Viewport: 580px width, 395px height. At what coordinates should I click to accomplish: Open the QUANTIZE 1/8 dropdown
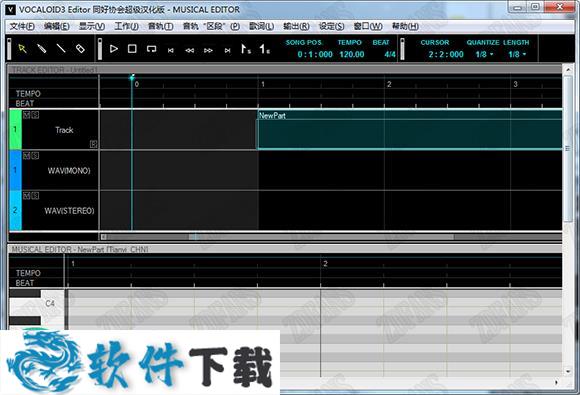pyautogui.click(x=485, y=54)
